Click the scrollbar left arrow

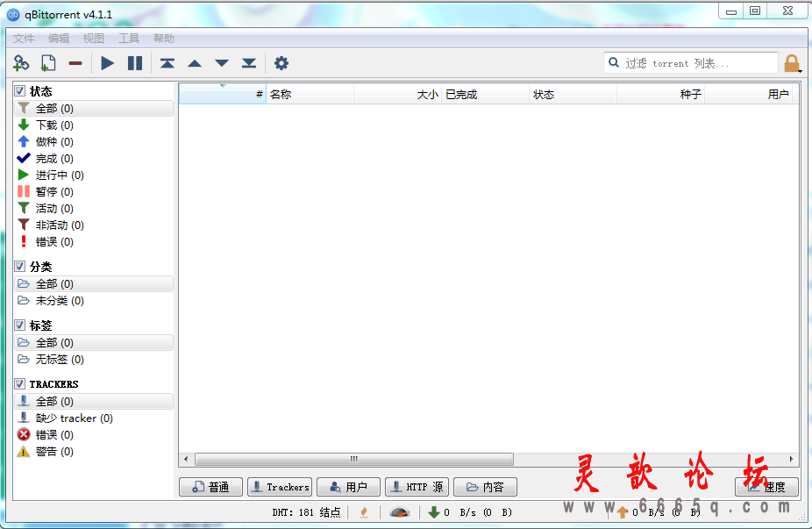tap(187, 459)
